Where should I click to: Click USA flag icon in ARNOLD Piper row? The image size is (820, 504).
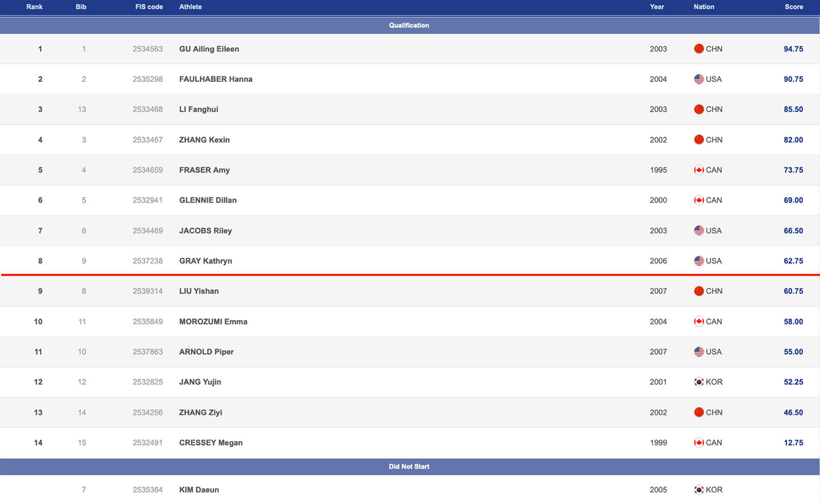[x=699, y=352]
